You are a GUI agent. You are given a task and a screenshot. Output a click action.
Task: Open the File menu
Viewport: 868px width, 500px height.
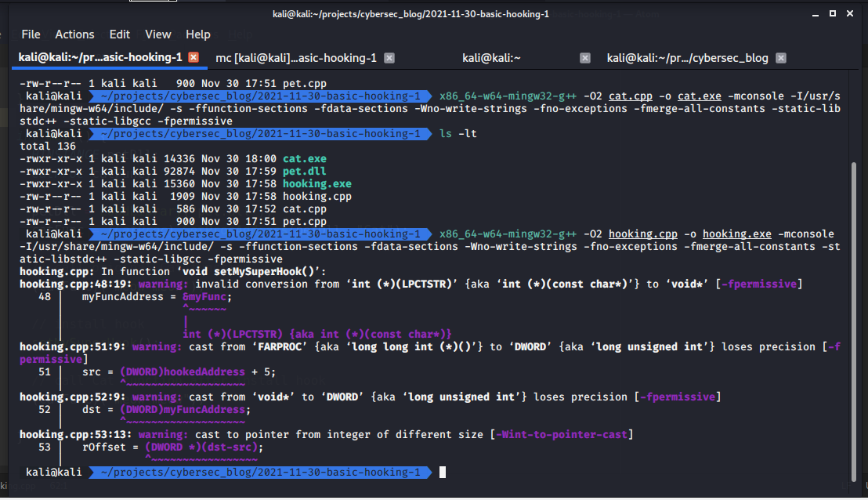click(31, 34)
